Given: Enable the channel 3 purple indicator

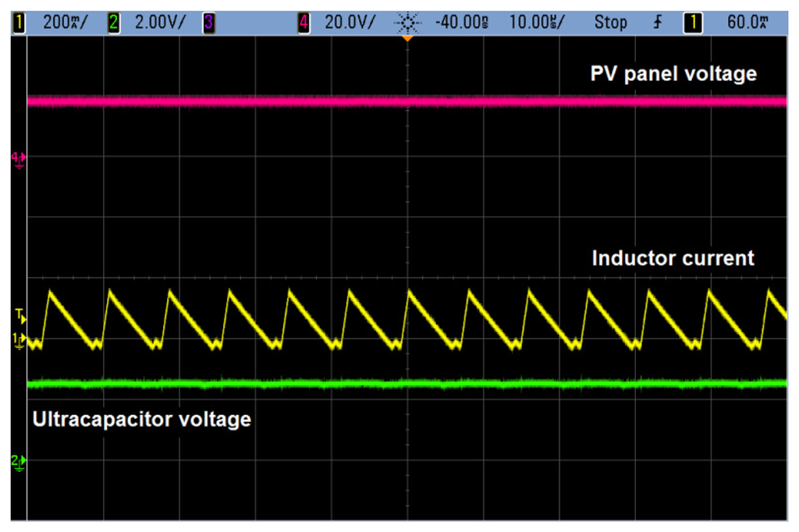Looking at the screenshot, I should (208, 23).
